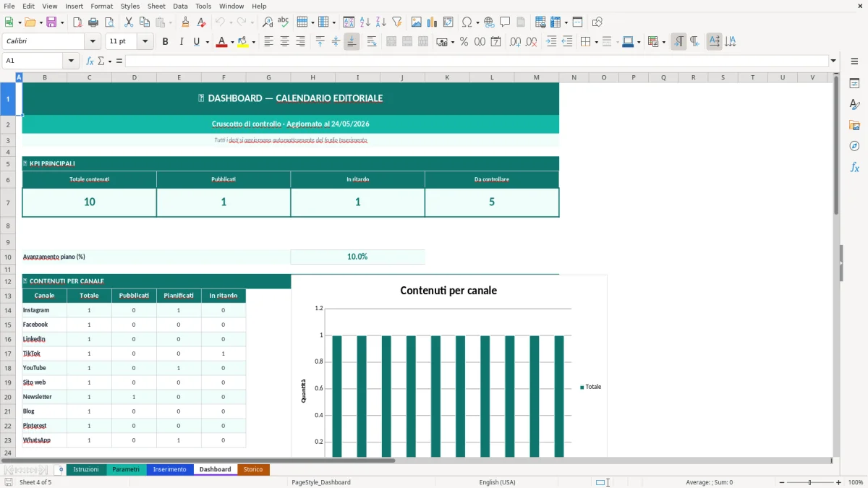
Task: Insert Special Character omega icon
Action: point(467,22)
